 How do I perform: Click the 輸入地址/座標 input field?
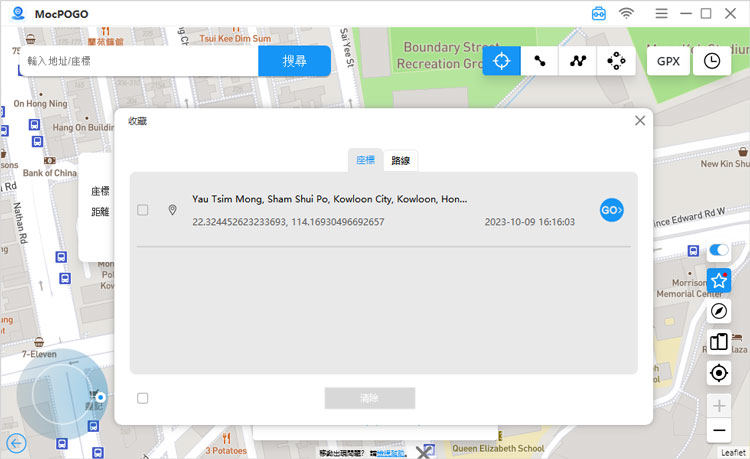(138, 61)
